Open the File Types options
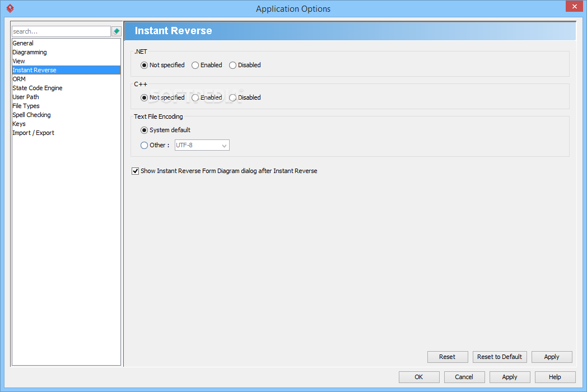Screen dimensions: 587x392 tap(66, 106)
